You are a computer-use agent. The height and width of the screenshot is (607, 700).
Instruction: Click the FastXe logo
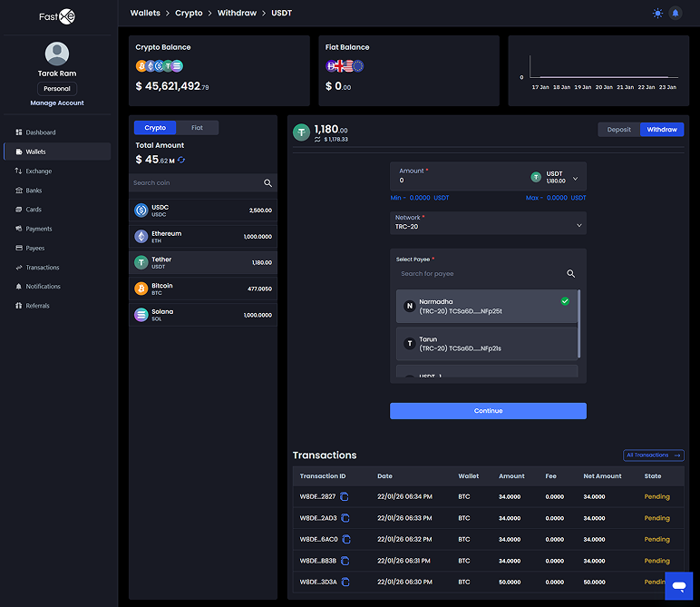[57, 17]
